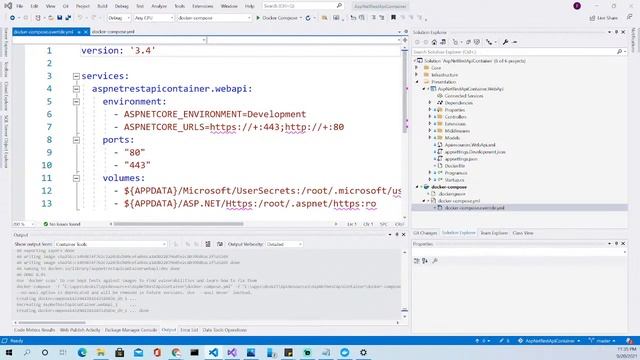The width and height of the screenshot is (640, 360).
Task: Click the Open File folder icon in the toolbar
Action: click(51, 18)
